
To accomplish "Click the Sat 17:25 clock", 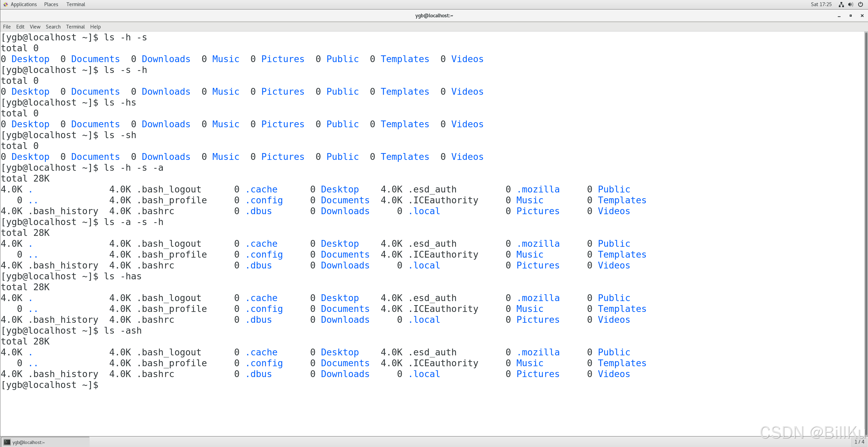I will pyautogui.click(x=821, y=4).
